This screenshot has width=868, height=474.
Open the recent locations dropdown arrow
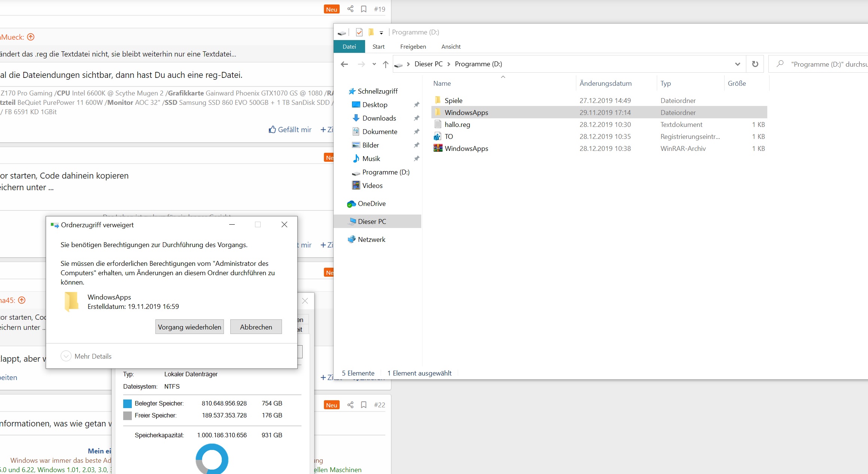coord(374,64)
